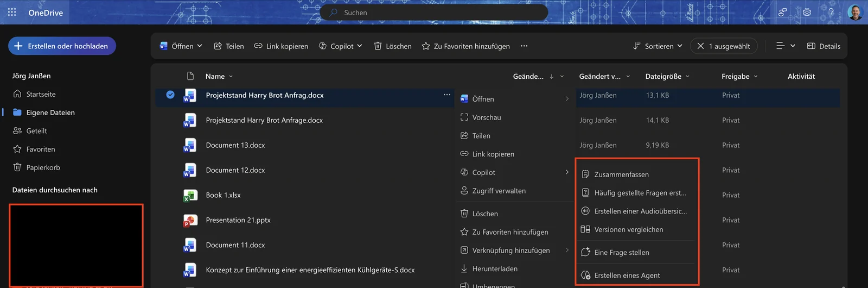The width and height of the screenshot is (868, 288).
Task: Click the Copilot chat icon in header
Action: click(x=782, y=12)
